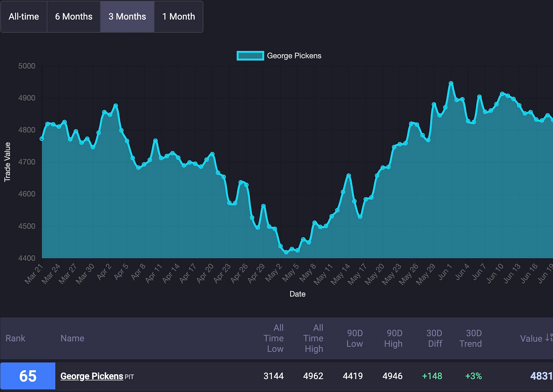Sort by 90D Low column header
This screenshot has width=553, height=392.
(355, 338)
